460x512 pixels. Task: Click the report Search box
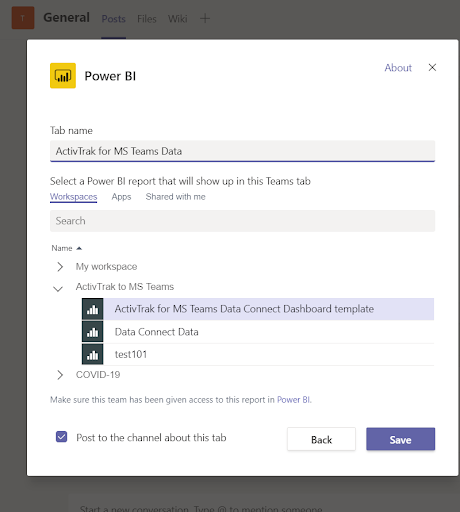242,221
